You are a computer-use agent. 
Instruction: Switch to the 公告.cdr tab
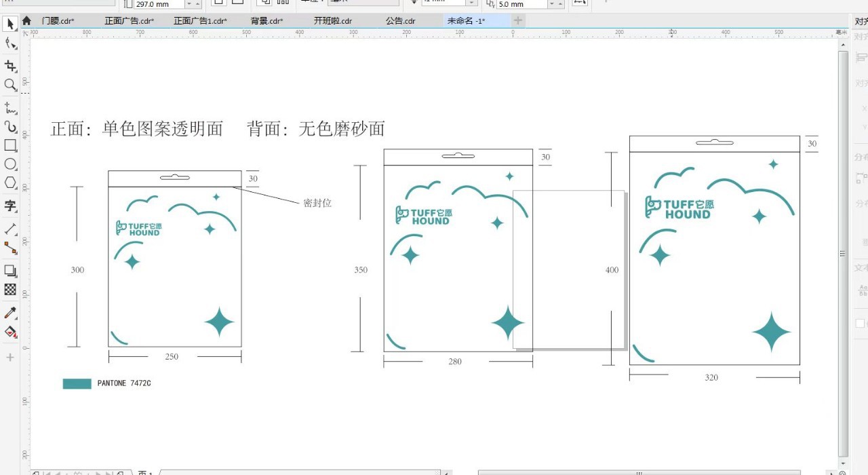point(400,21)
